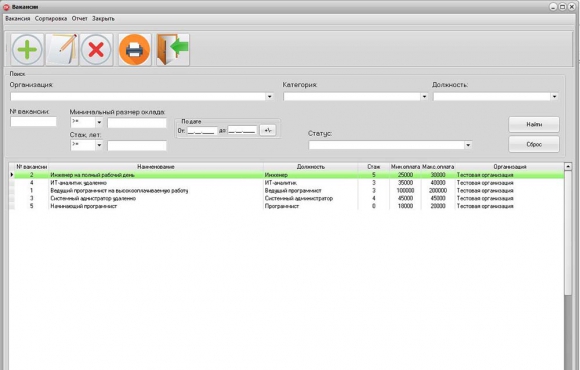
Task: Open the Вакансия menu
Action: (x=18, y=18)
